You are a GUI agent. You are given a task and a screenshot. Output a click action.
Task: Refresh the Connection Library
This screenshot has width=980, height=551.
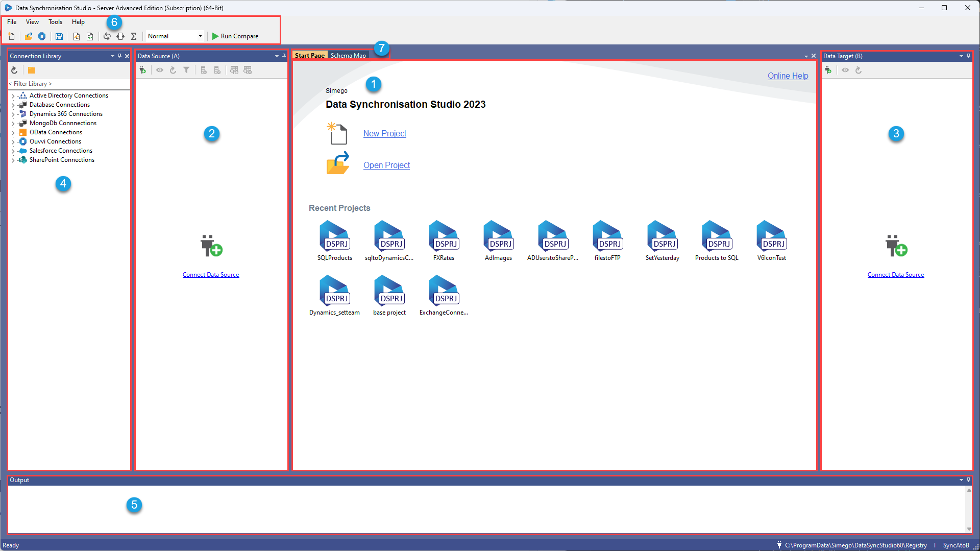click(x=14, y=70)
